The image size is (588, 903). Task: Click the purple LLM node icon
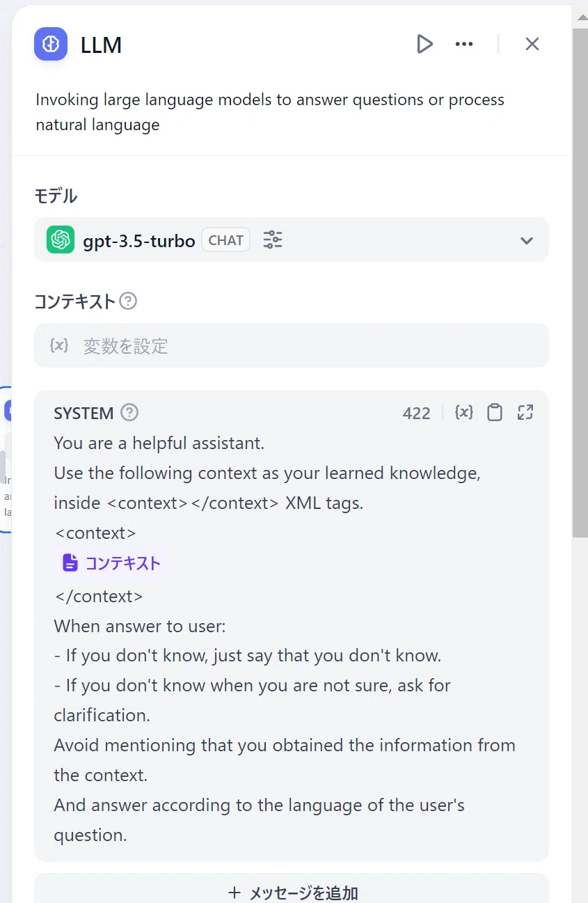tap(51, 45)
